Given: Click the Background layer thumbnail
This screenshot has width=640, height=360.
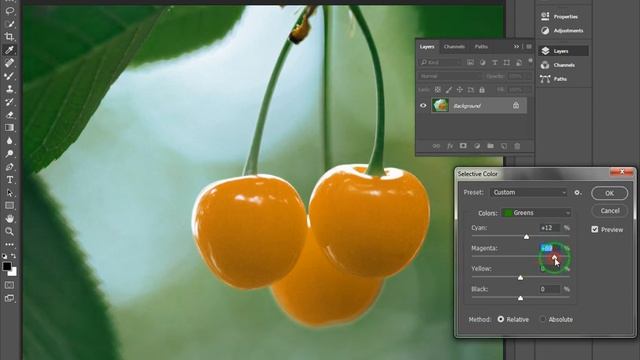Looking at the screenshot, I should [440, 106].
